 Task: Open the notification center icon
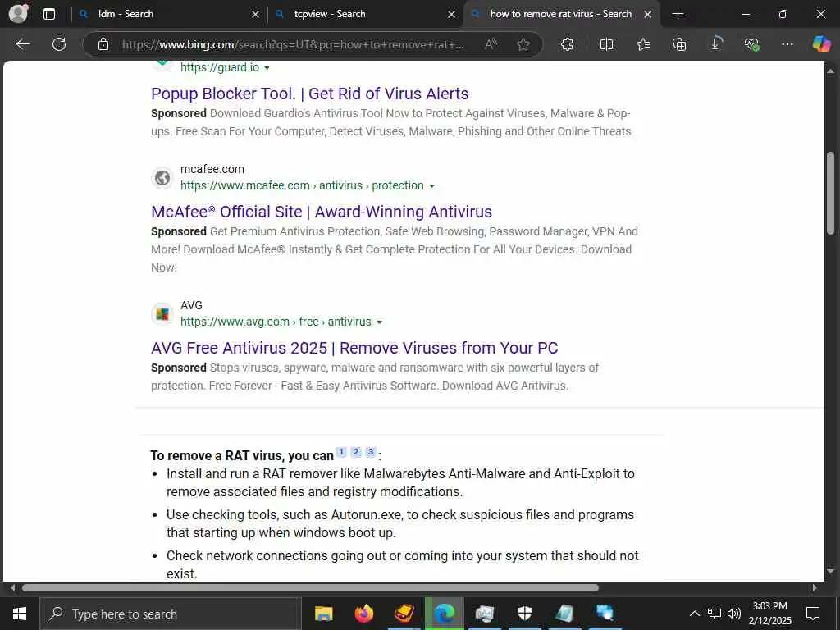[813, 614]
